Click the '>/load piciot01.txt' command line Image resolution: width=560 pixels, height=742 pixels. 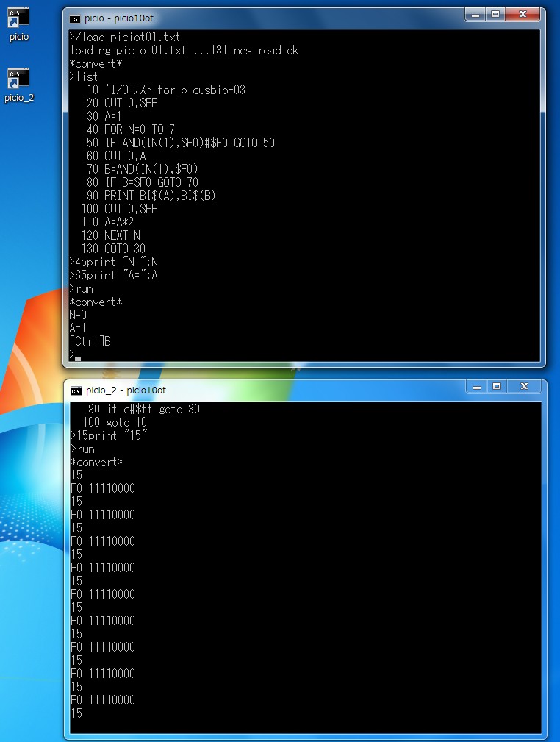pos(125,37)
